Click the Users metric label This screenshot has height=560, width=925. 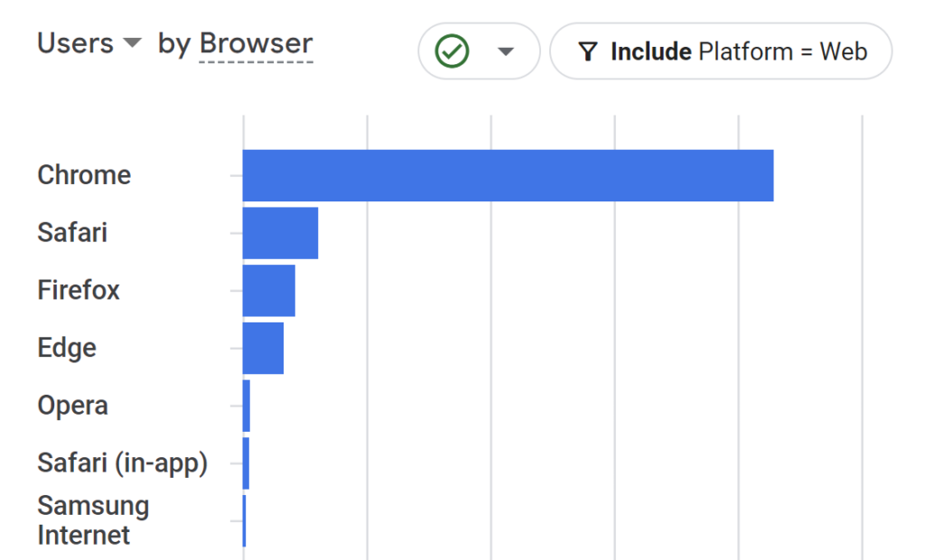[75, 43]
